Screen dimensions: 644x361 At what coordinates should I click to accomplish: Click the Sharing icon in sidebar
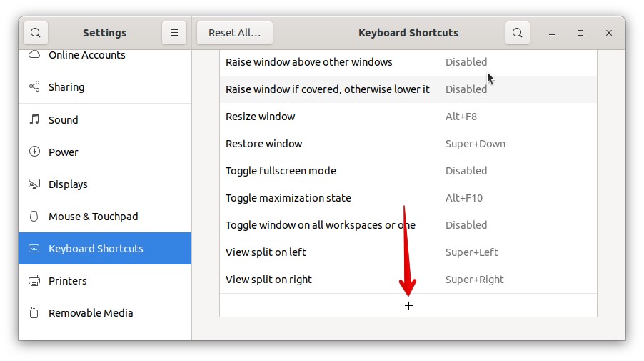pyautogui.click(x=34, y=87)
